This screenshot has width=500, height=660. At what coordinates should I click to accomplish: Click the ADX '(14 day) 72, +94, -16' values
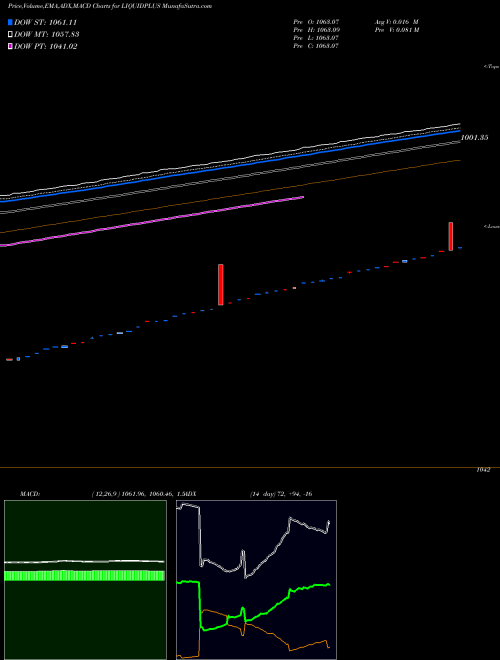(281, 494)
